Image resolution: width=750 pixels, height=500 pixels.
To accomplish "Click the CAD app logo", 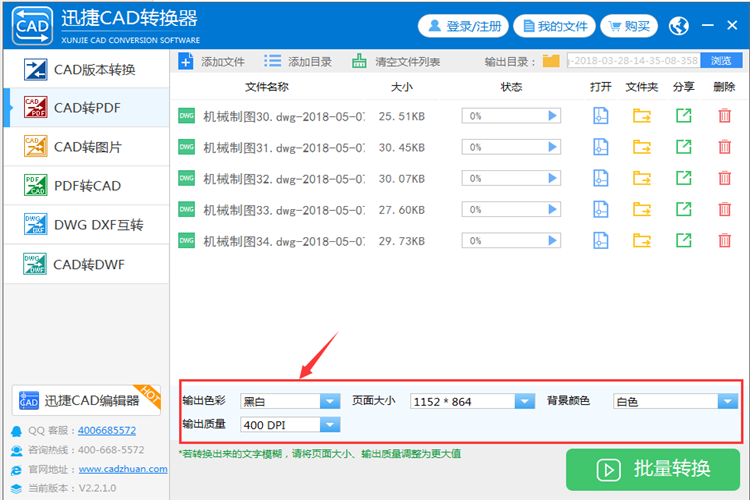I will (32, 26).
